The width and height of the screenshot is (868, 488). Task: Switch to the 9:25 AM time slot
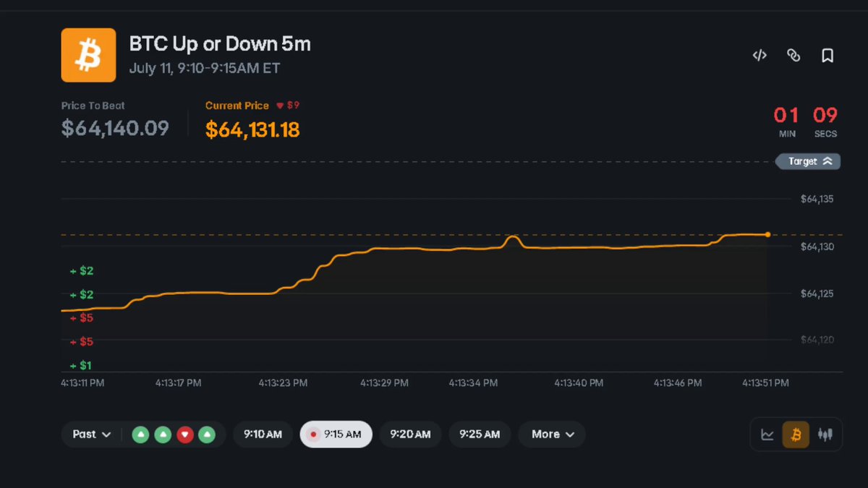tap(480, 435)
